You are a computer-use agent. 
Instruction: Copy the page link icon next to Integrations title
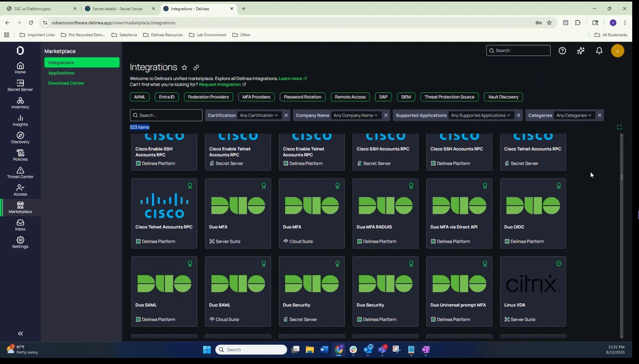click(196, 68)
